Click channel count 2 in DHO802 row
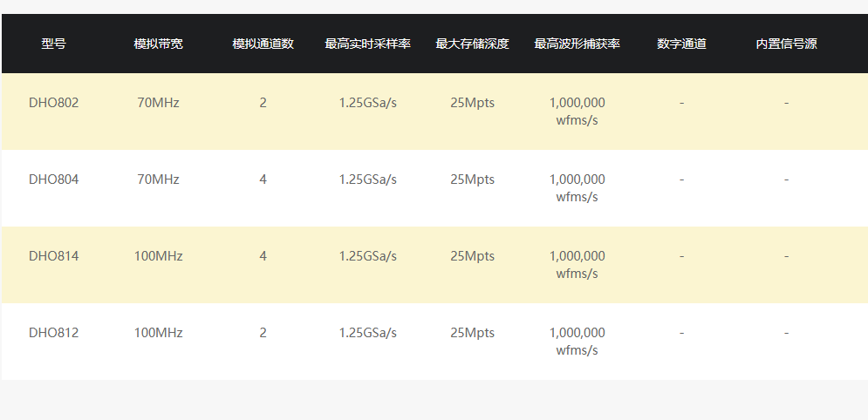This screenshot has height=420, width=868. [263, 103]
